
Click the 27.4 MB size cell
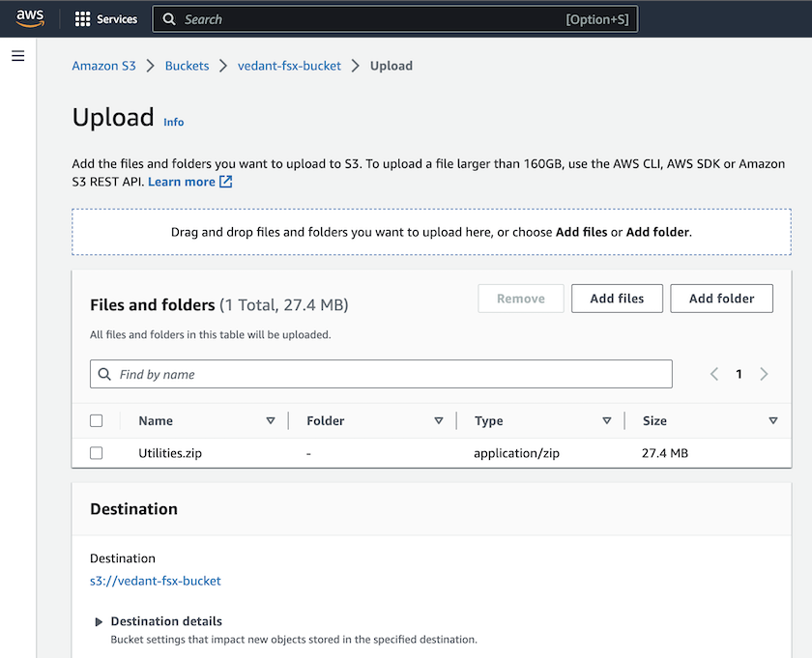[x=665, y=453]
